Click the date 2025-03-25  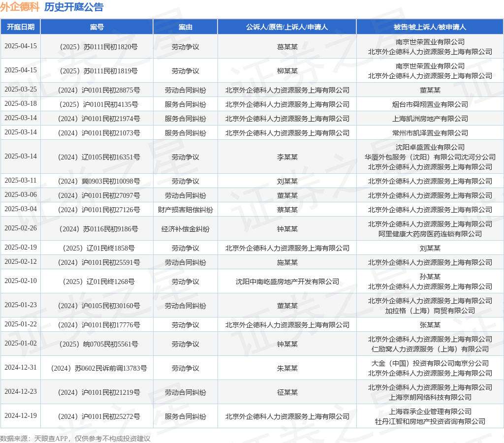tap(21, 90)
